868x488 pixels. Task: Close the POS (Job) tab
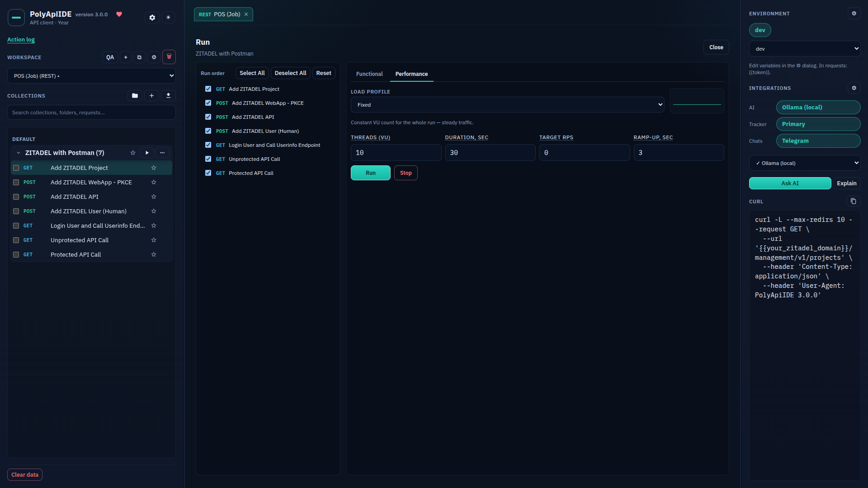click(246, 14)
